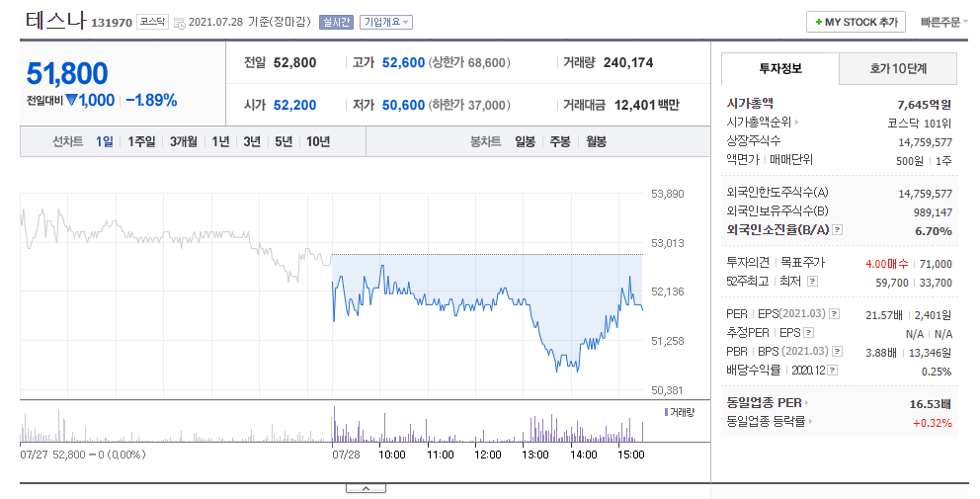Open help icon next to 52주최고 최저
Viewport: 980px width, 499px height.
(x=812, y=282)
